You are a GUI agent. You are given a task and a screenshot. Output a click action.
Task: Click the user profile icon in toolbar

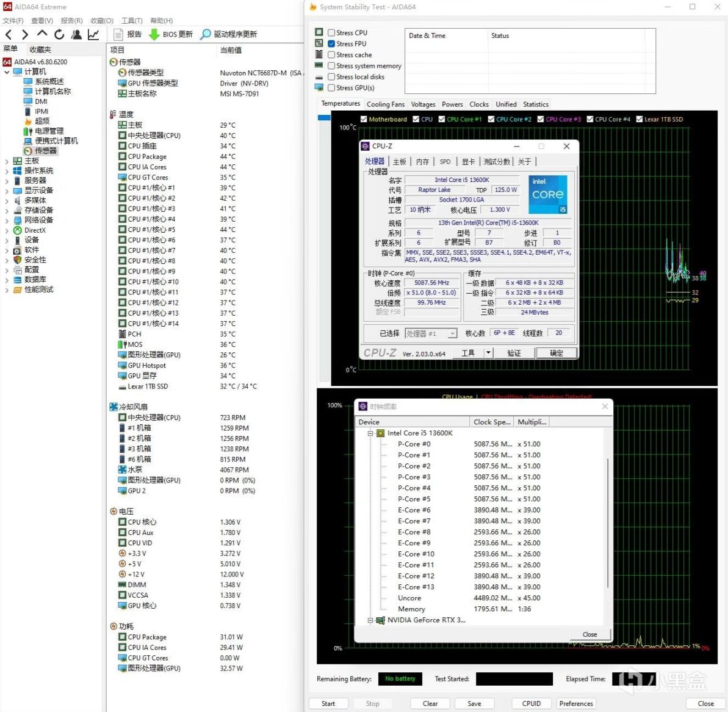pos(76,35)
